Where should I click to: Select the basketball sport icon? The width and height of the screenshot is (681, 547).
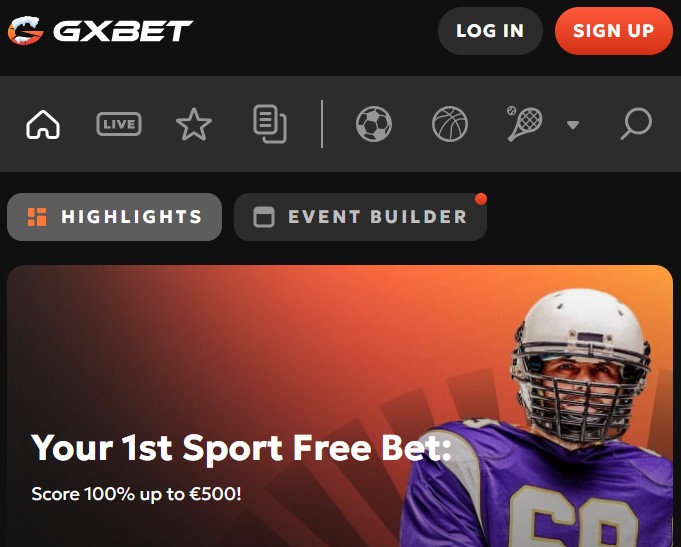(450, 124)
